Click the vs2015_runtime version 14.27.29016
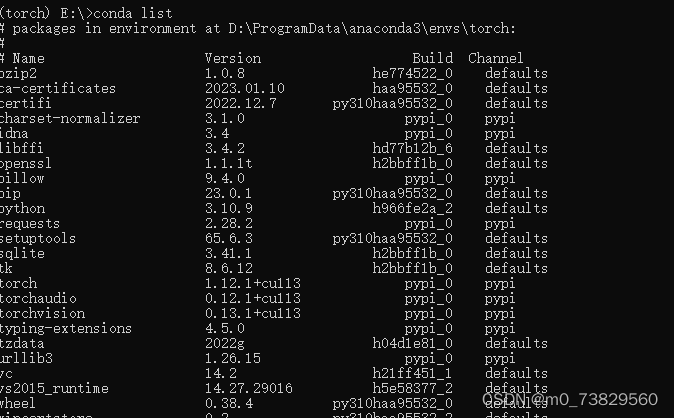674x418 pixels. (x=248, y=388)
